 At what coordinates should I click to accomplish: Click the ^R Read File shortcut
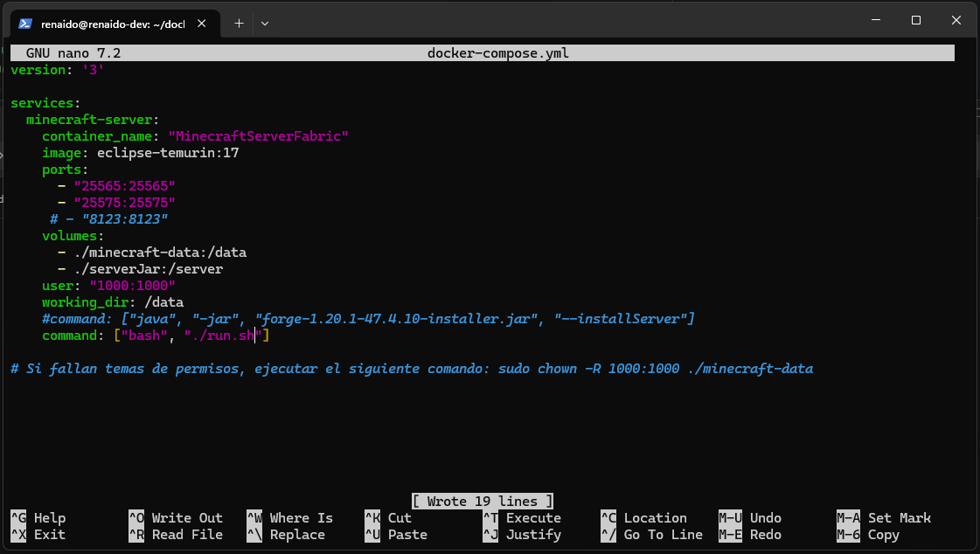176,535
